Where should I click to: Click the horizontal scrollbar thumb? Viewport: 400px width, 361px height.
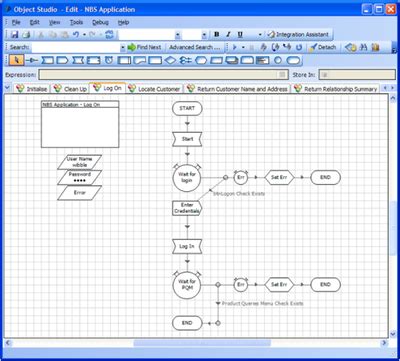[x=202, y=343]
